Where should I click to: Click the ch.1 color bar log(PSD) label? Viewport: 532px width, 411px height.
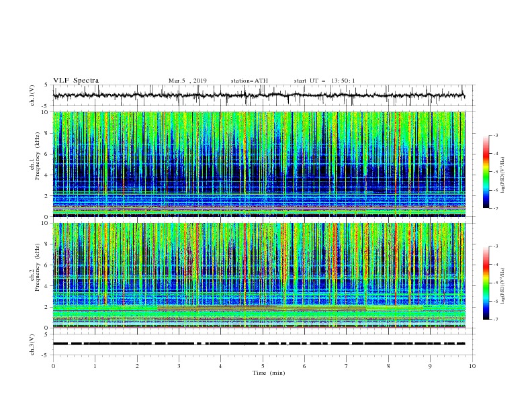(x=503, y=175)
